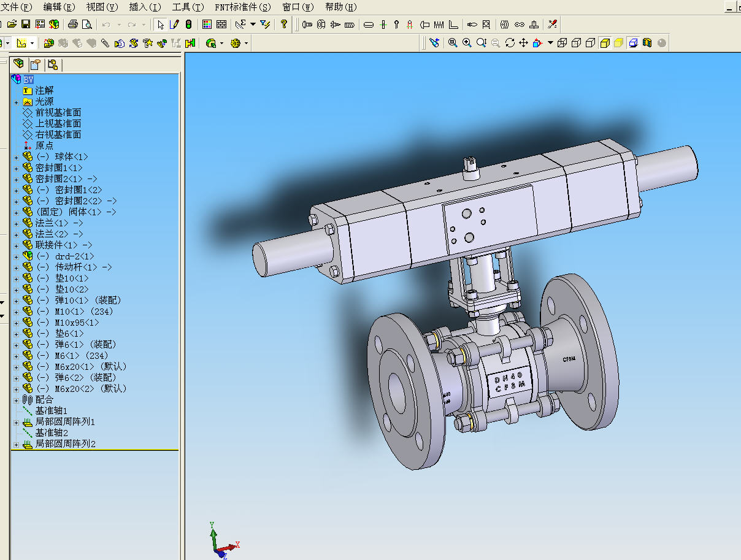Select the 注解 annotations item
741x560 pixels.
pyautogui.click(x=44, y=91)
